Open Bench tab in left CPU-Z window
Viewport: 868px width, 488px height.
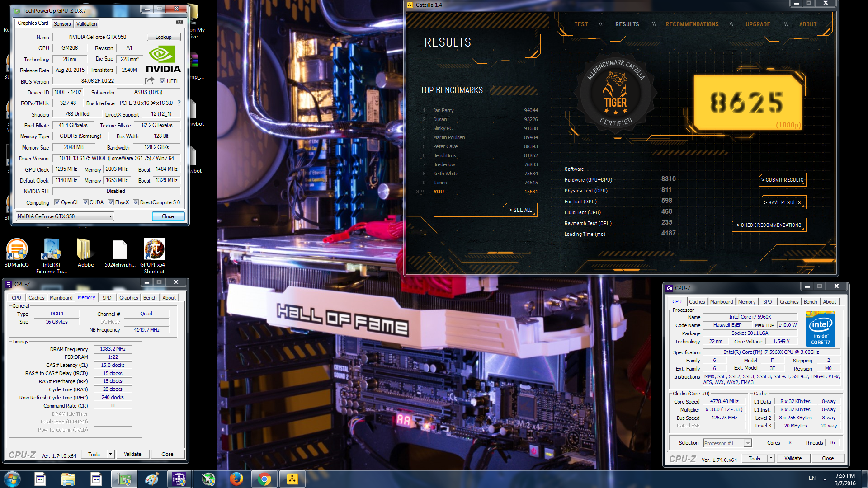click(150, 298)
